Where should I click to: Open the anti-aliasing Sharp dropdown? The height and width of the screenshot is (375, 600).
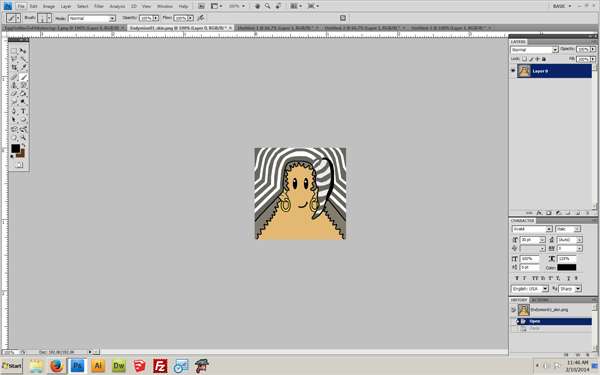click(x=578, y=289)
